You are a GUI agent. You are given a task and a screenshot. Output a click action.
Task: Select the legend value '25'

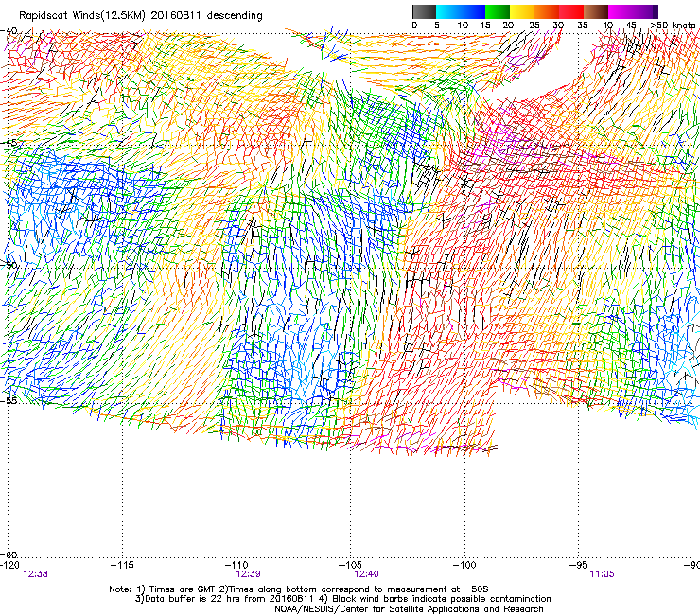534,26
